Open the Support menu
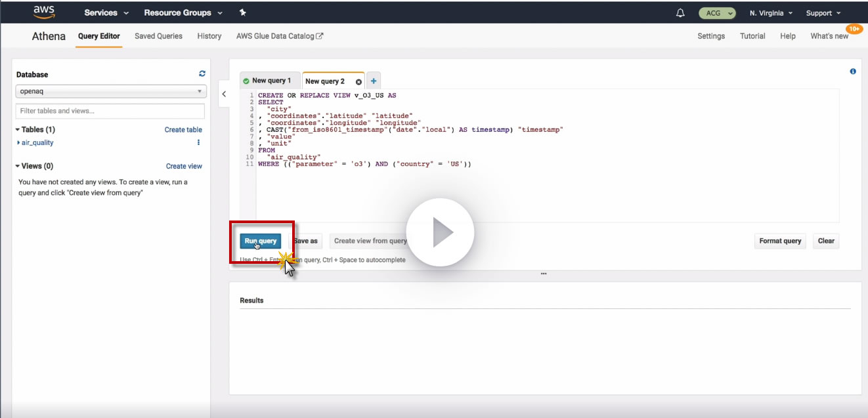 pos(823,13)
